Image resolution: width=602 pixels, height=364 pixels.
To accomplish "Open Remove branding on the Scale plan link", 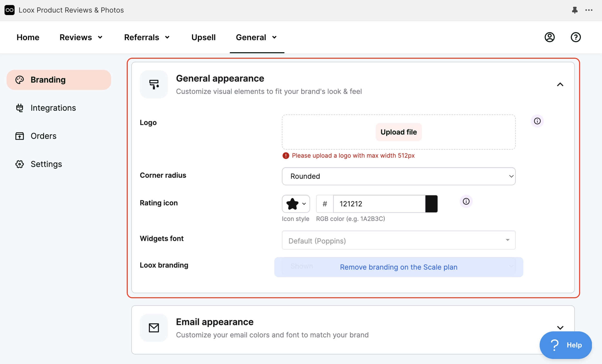I will click(x=398, y=267).
